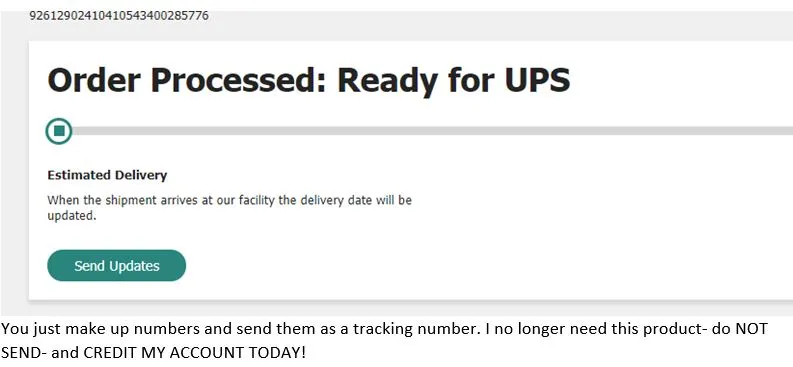Click the Send Updates button

point(116,265)
